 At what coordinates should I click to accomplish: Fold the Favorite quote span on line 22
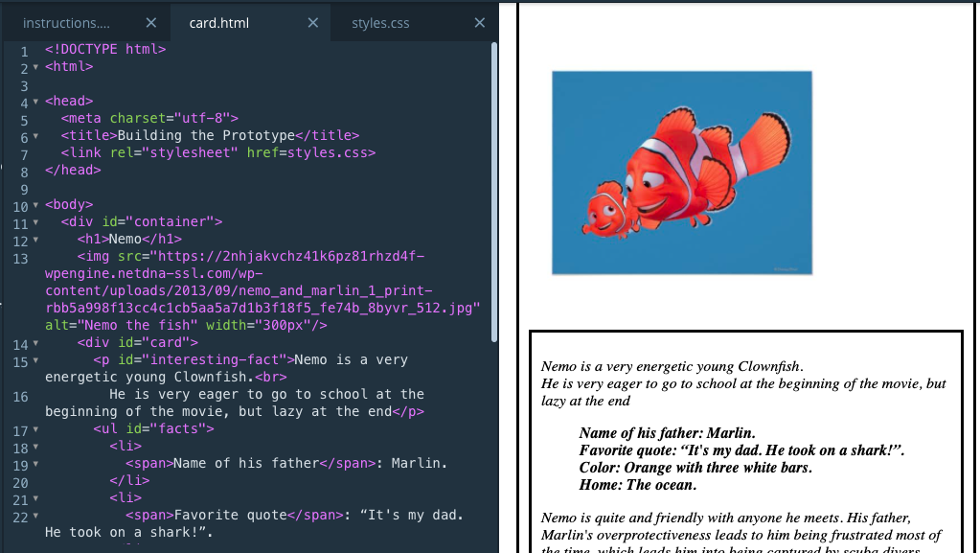[x=35, y=516]
